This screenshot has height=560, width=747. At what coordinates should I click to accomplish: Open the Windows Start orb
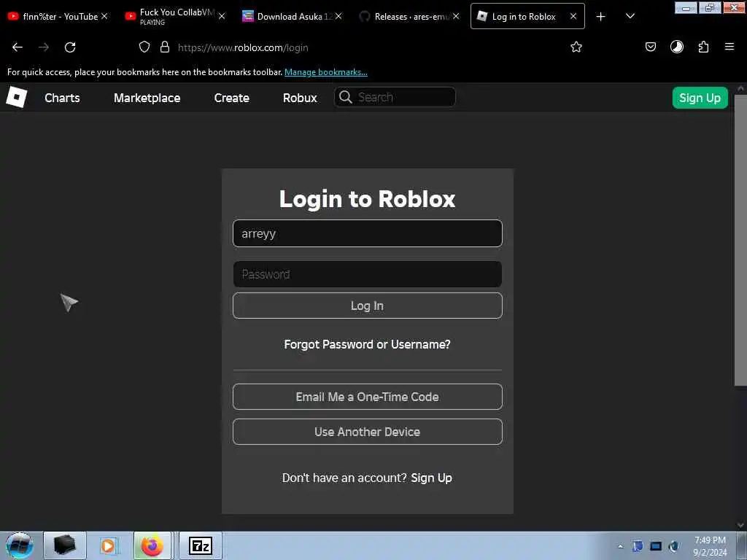pos(19,545)
